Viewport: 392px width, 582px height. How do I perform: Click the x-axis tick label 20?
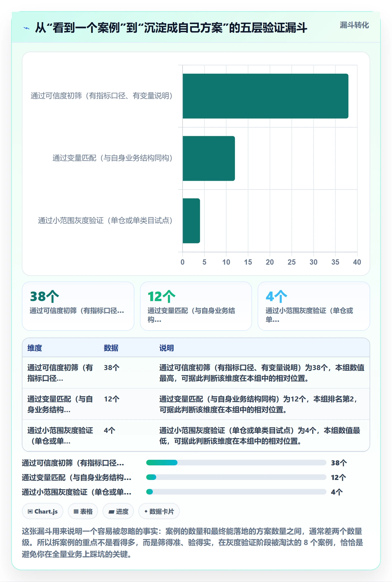(x=270, y=262)
